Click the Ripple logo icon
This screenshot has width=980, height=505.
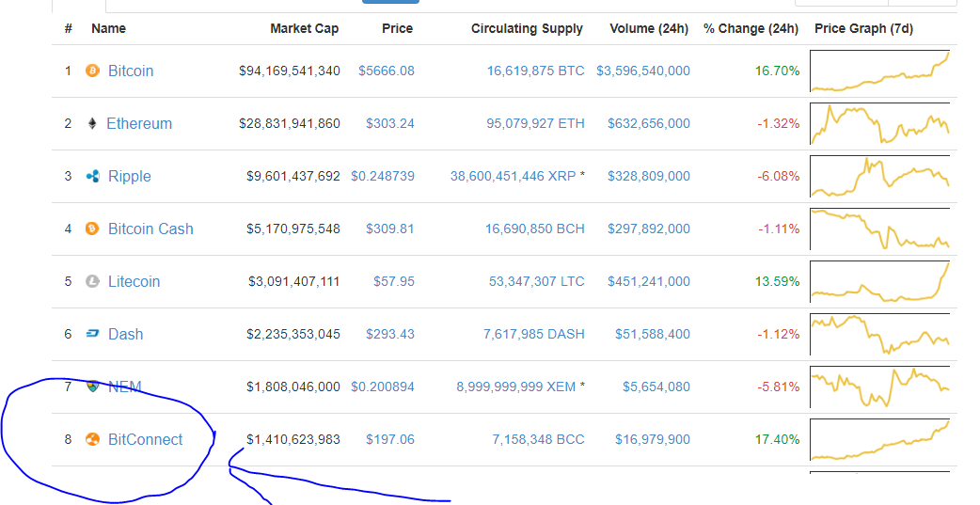92,176
